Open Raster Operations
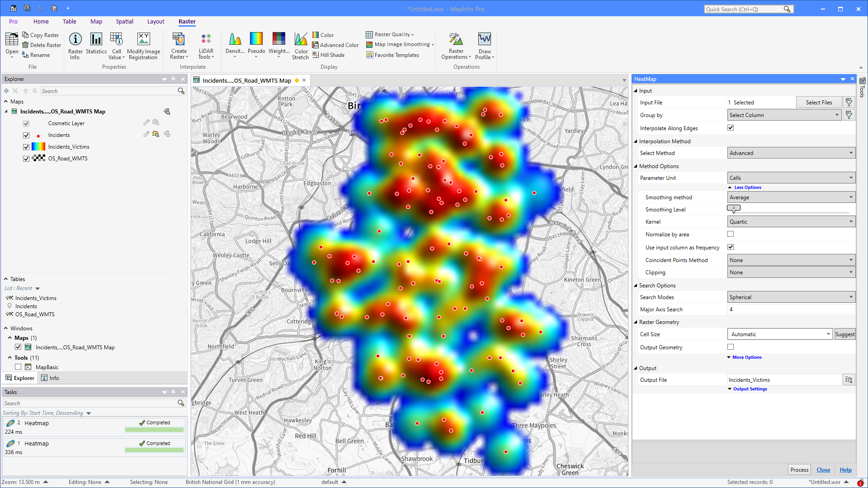 tap(456, 45)
